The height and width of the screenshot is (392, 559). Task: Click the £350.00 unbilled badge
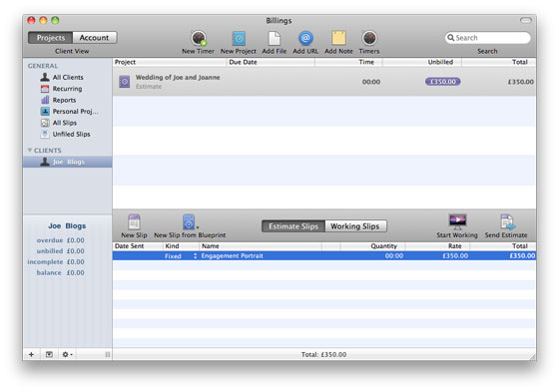(x=443, y=82)
